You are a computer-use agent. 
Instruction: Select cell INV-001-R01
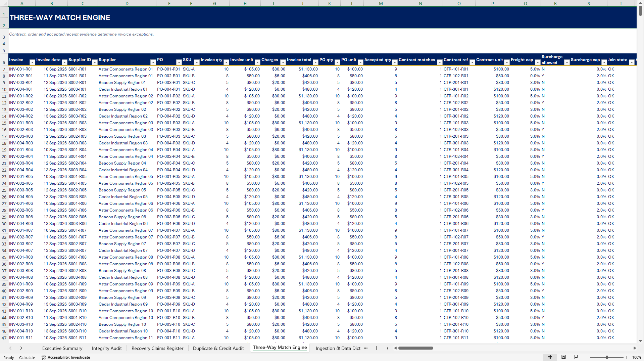[21, 69]
